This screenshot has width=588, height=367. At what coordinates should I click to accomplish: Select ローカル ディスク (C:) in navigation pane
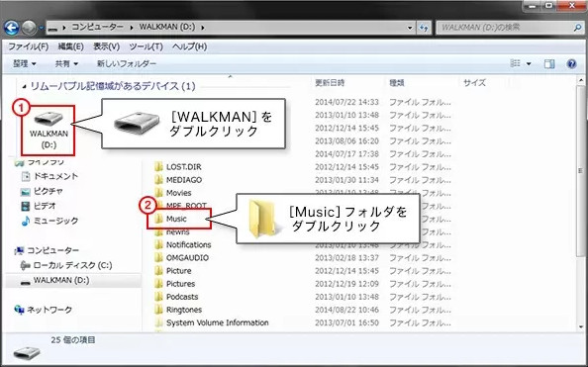click(72, 265)
